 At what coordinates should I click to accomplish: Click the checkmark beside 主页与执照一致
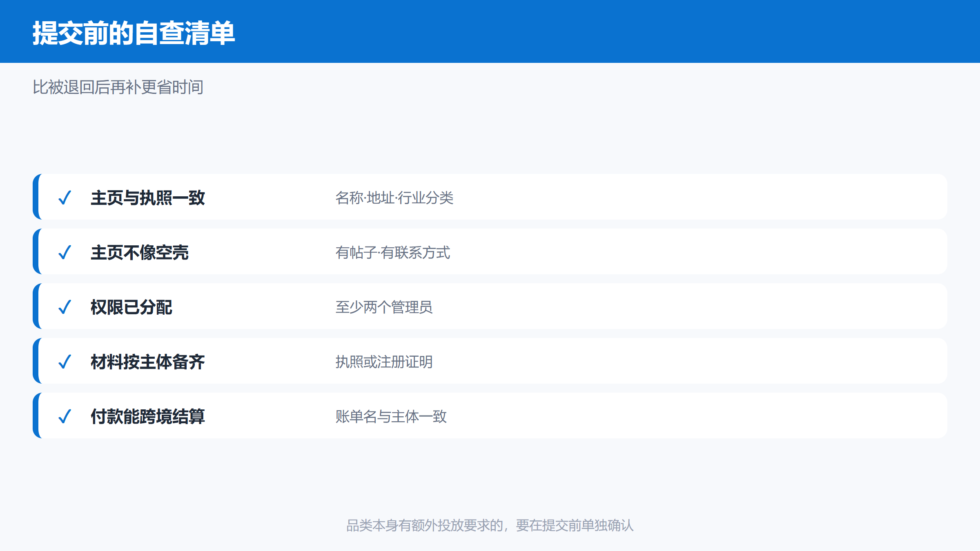(x=65, y=198)
